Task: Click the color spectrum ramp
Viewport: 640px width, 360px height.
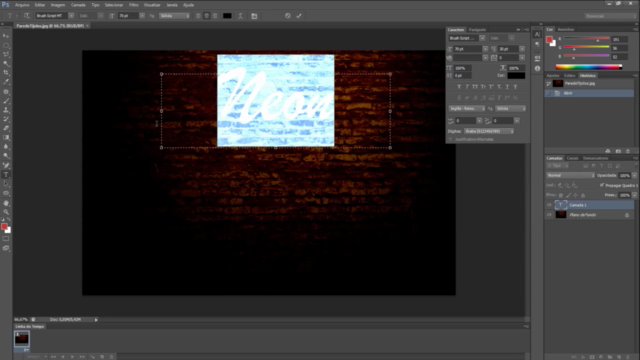Action: tap(589, 67)
